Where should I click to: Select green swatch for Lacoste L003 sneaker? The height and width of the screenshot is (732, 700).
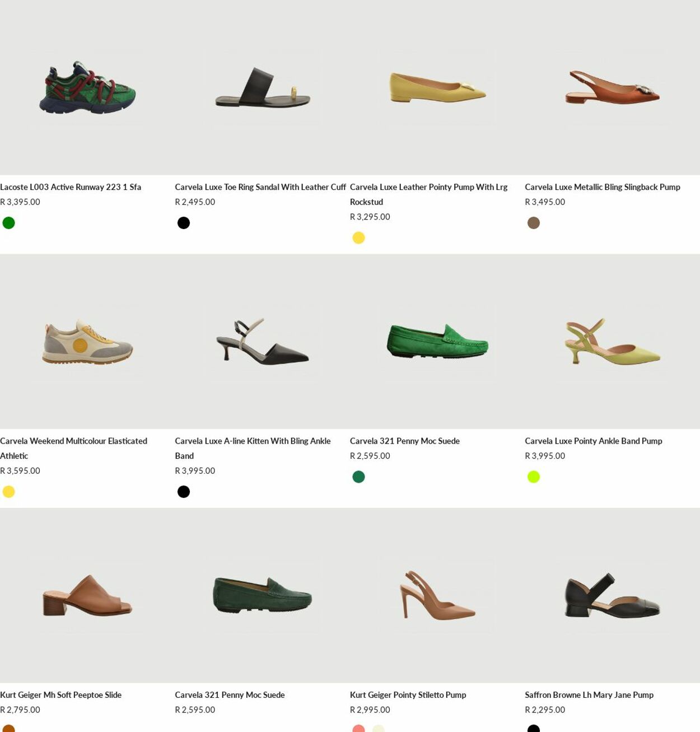tap(8, 223)
